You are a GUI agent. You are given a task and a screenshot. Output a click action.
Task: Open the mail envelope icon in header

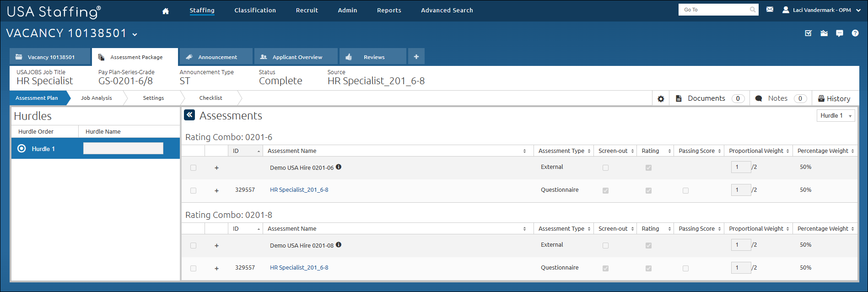(x=770, y=9)
